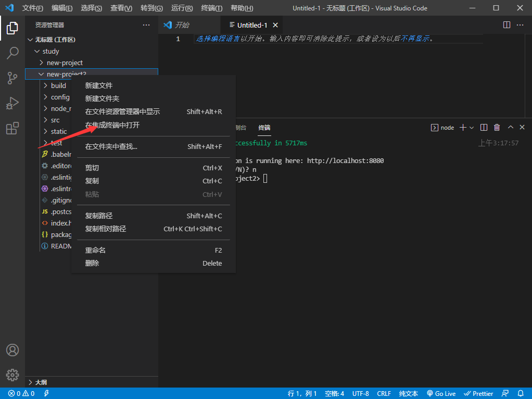Kill the terminal with trash icon

coord(497,127)
